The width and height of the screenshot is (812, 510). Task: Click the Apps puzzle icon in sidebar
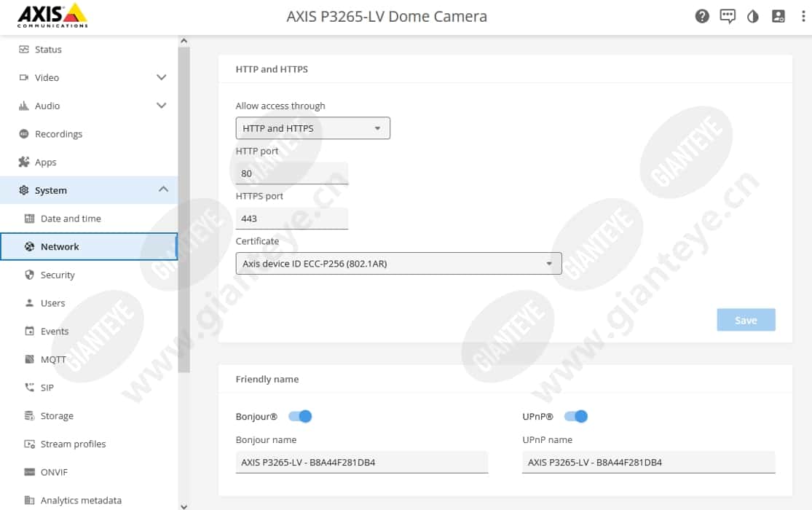24,162
